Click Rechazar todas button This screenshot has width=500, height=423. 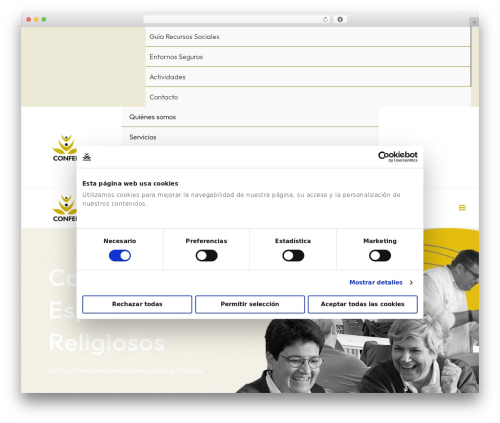pos(137,304)
